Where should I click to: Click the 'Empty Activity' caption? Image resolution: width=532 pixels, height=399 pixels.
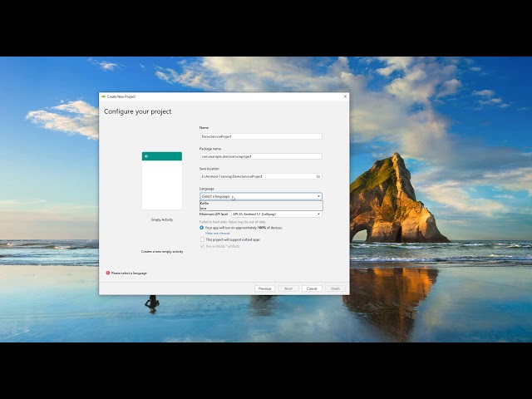point(162,219)
